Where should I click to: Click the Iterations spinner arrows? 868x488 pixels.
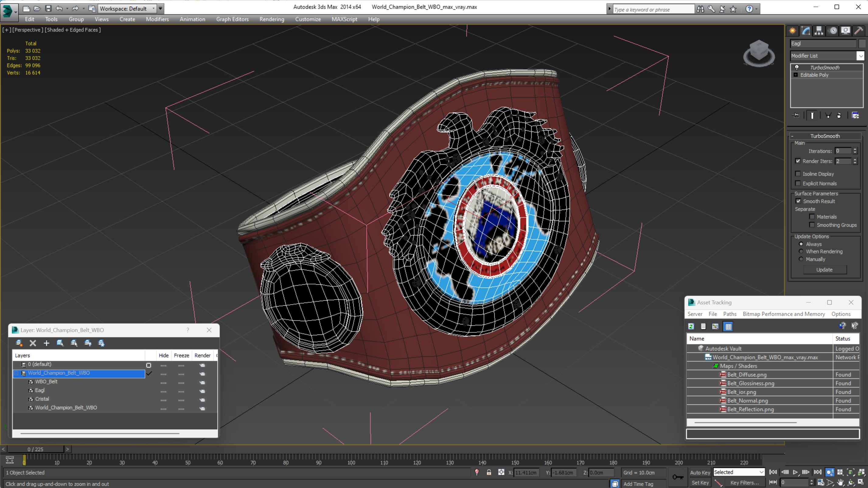[855, 151]
